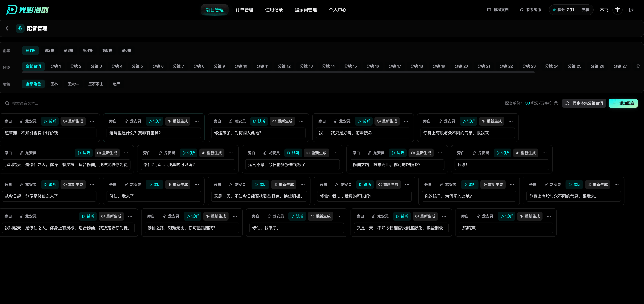Play preview for (鸡鸣声) line

click(507, 216)
